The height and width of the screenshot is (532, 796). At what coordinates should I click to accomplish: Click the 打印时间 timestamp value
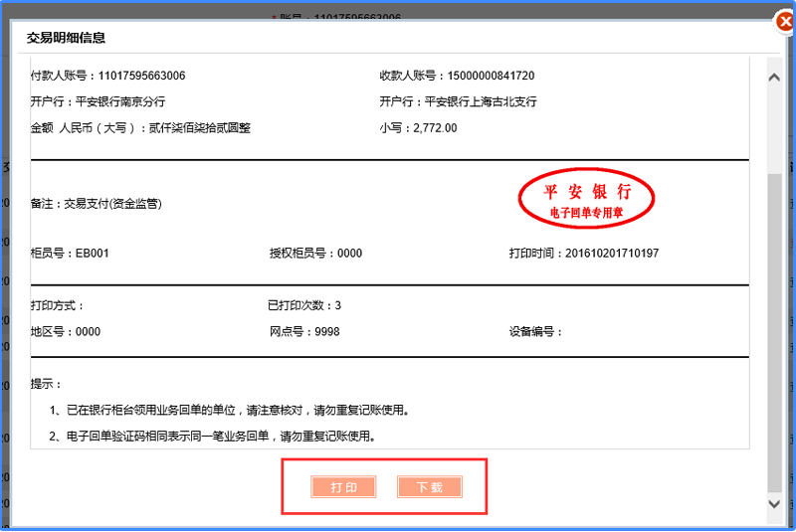pos(612,254)
